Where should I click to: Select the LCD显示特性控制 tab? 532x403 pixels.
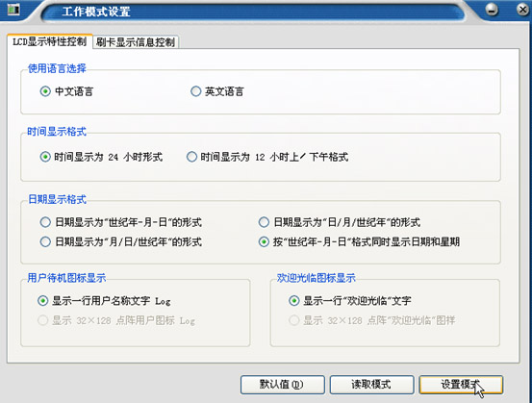tap(49, 41)
